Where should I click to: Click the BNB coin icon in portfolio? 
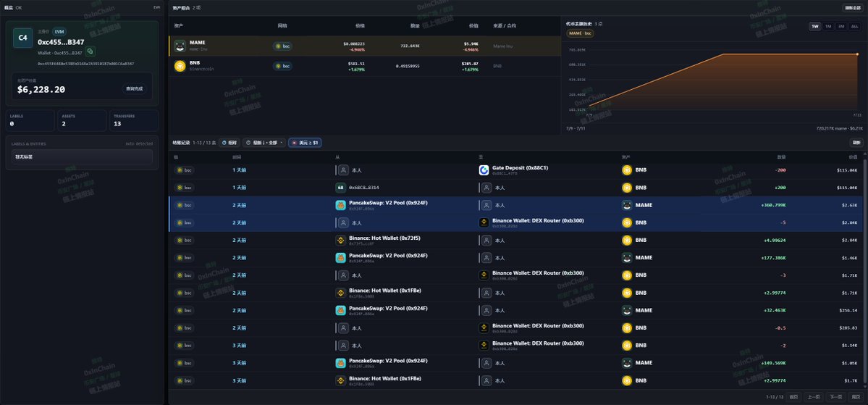click(180, 66)
